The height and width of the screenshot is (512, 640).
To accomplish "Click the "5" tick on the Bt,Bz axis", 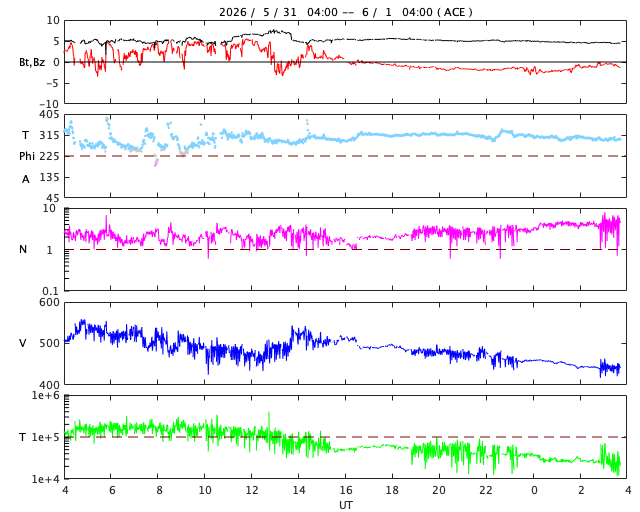I will pyautogui.click(x=56, y=41).
